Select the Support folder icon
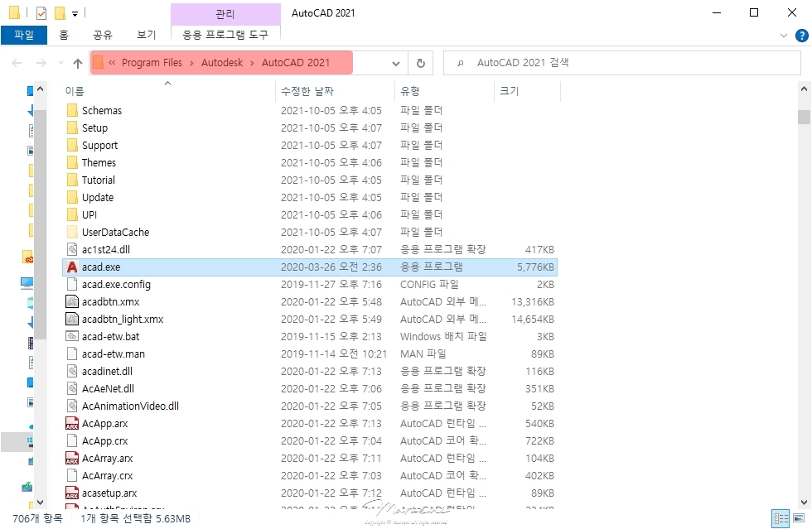 click(73, 146)
